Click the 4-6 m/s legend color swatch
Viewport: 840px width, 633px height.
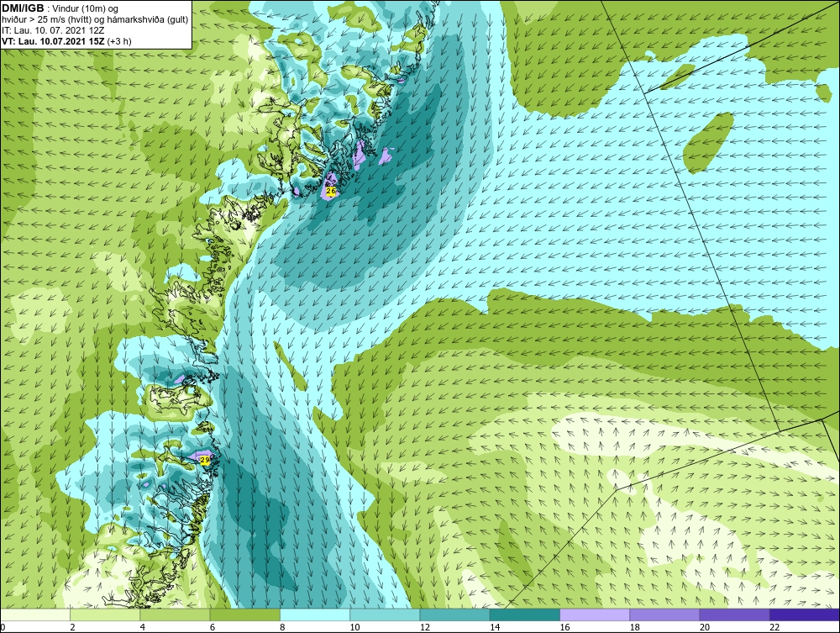176,615
